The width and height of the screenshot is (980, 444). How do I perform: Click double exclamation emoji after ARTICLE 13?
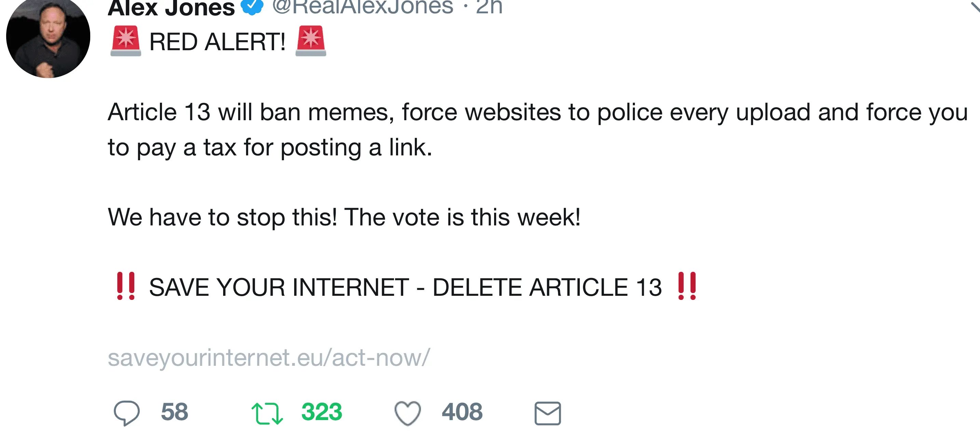(x=687, y=286)
